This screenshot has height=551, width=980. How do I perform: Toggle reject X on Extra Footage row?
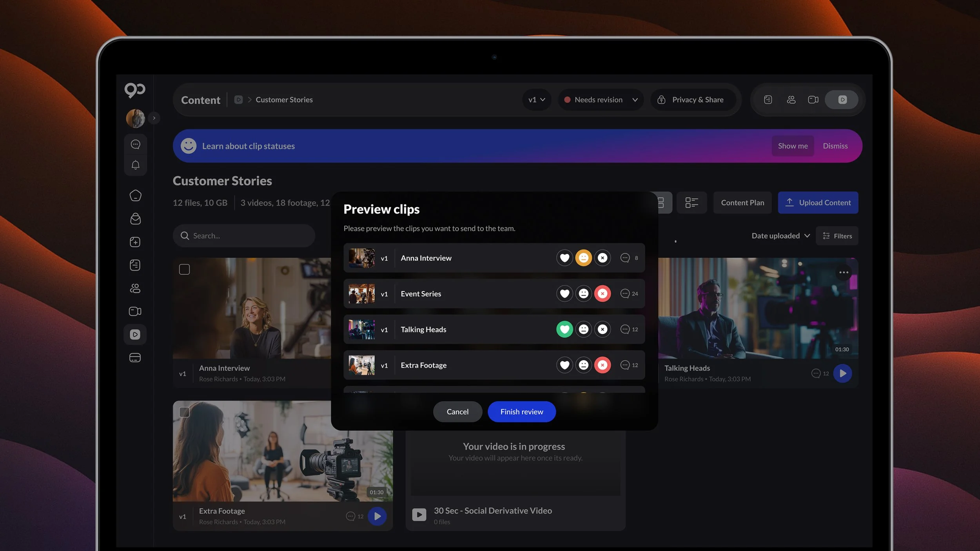coord(603,365)
